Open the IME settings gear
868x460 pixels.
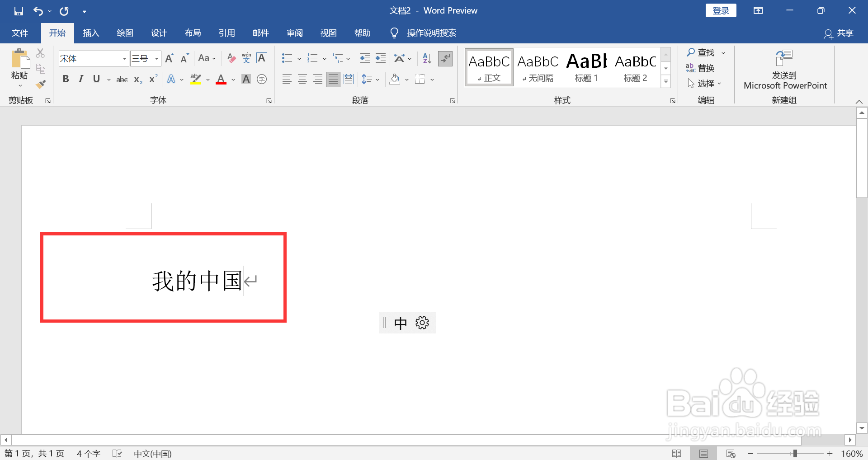pos(422,322)
